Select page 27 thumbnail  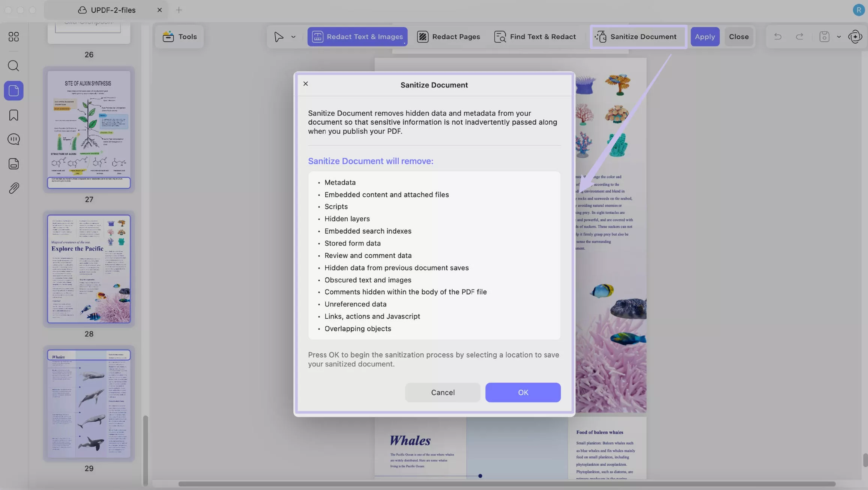point(89,130)
